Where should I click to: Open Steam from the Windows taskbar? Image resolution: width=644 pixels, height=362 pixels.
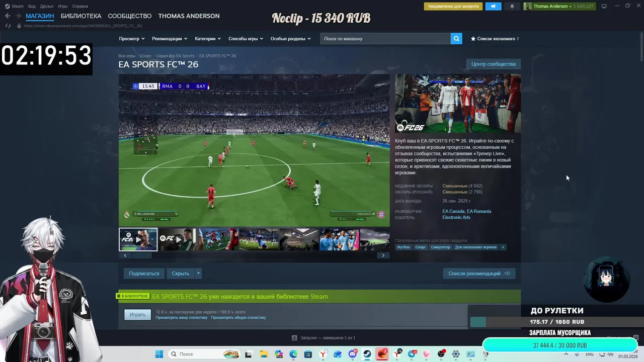click(367, 354)
